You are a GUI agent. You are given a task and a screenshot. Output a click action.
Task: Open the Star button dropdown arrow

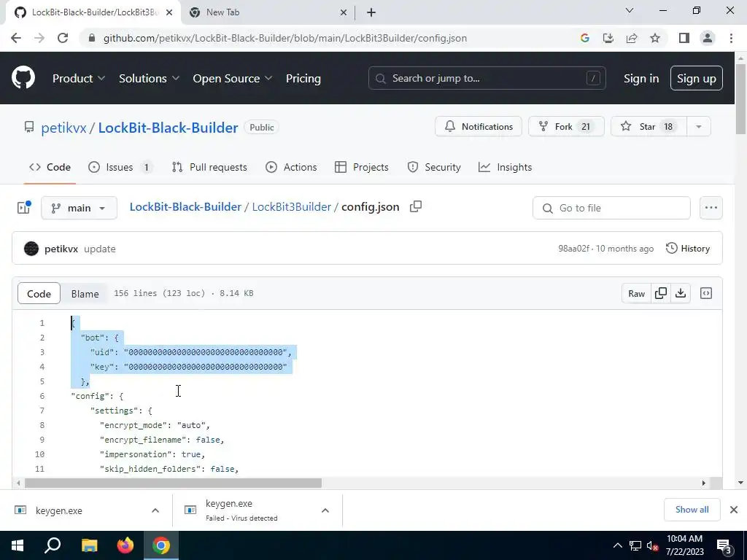click(x=698, y=127)
